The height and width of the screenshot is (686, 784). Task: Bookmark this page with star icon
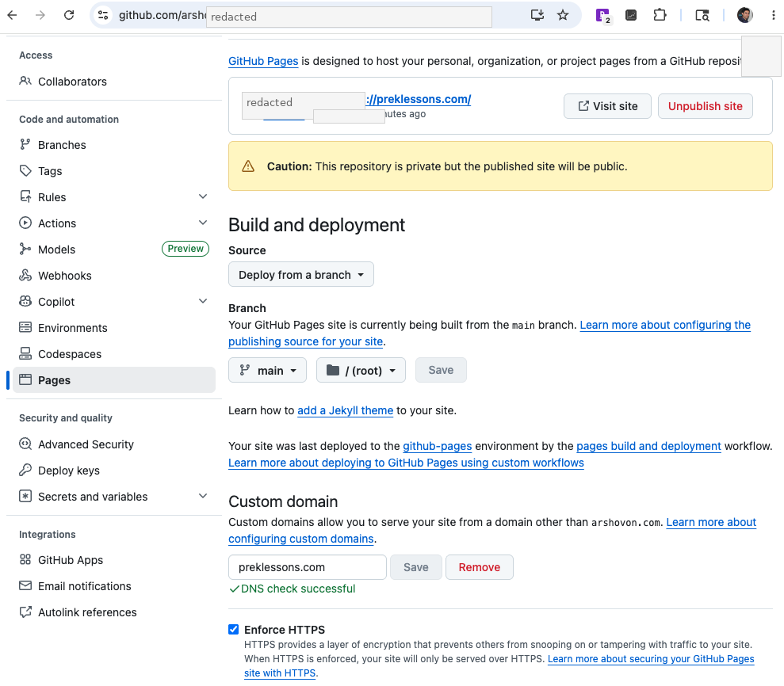coord(563,15)
